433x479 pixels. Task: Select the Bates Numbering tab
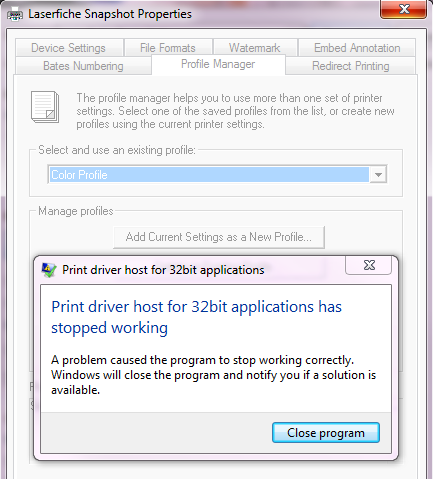(83, 66)
